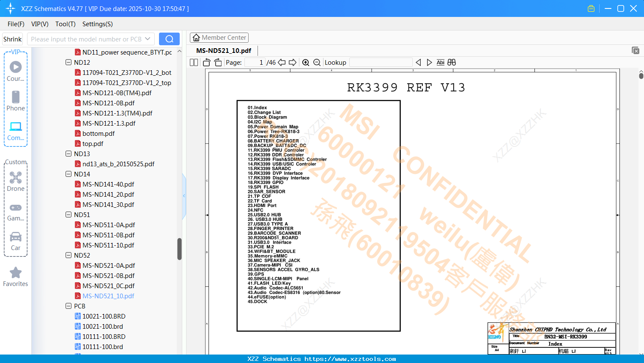Screen dimensions: 644x363
Task: Toggle the Abi whole-word match icon
Action: (x=440, y=63)
